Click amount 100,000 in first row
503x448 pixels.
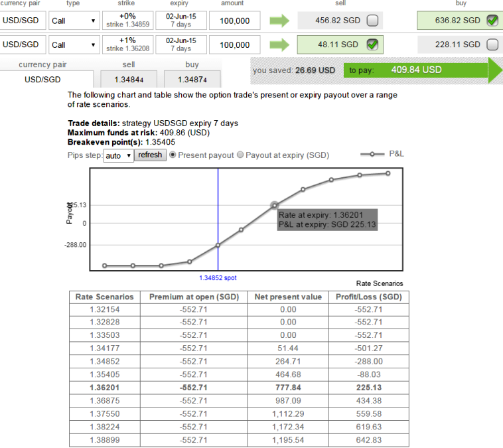pyautogui.click(x=234, y=21)
